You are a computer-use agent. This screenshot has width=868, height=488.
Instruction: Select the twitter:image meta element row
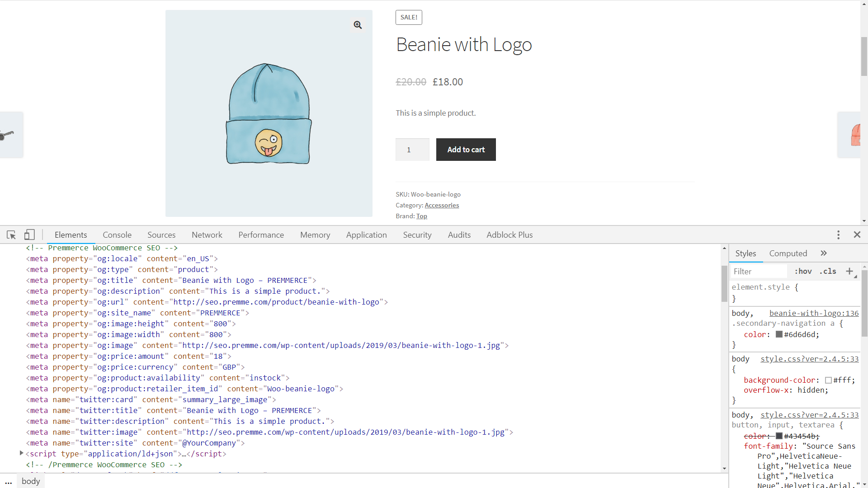(270, 432)
